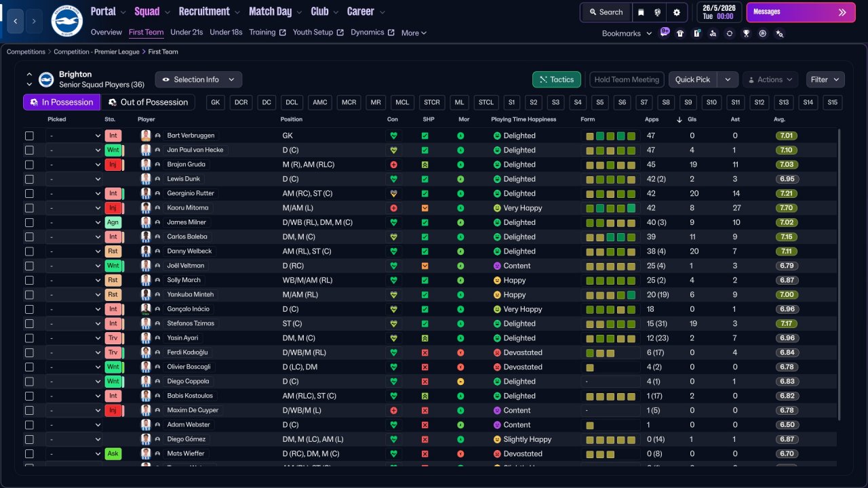Go back with the left arrow
The height and width of the screenshot is (488, 868).
point(16,21)
